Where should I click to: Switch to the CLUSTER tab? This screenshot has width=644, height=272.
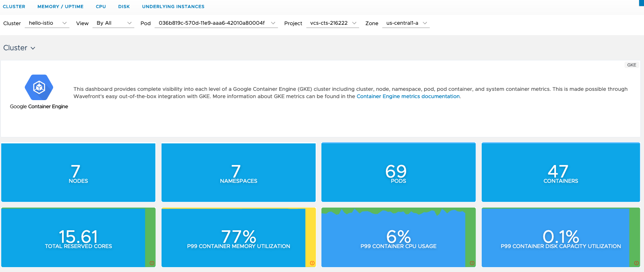pyautogui.click(x=14, y=6)
